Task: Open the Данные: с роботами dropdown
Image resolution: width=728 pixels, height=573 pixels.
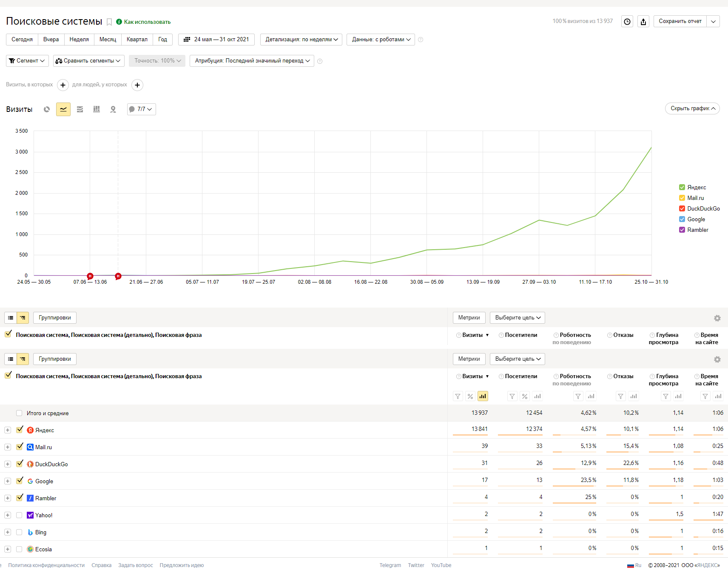Action: pyautogui.click(x=381, y=40)
